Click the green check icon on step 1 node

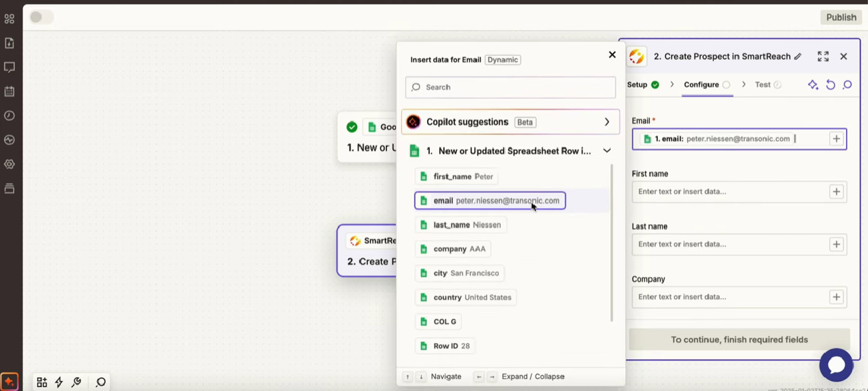click(352, 127)
